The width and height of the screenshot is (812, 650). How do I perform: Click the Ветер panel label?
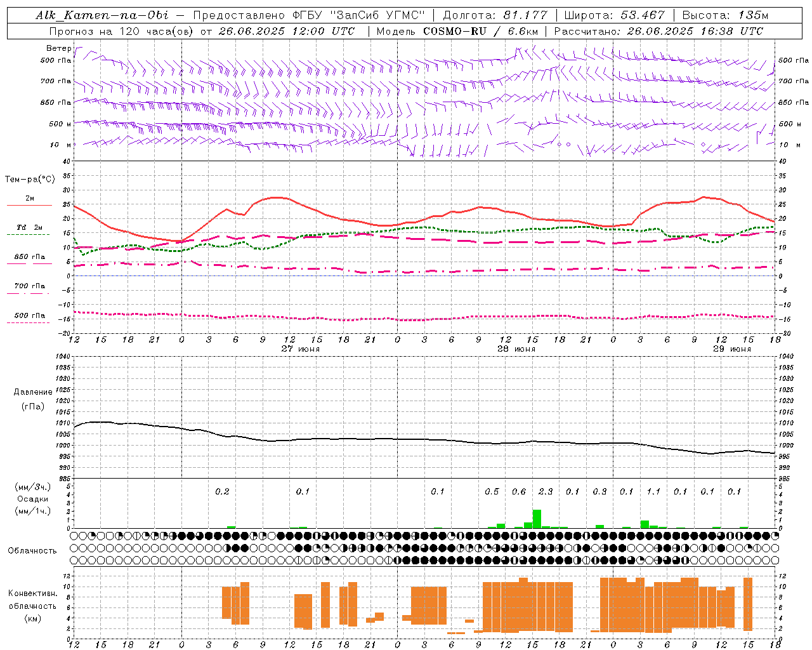click(59, 48)
